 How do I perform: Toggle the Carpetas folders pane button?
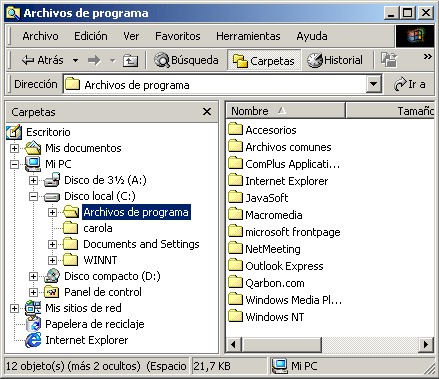coord(264,61)
